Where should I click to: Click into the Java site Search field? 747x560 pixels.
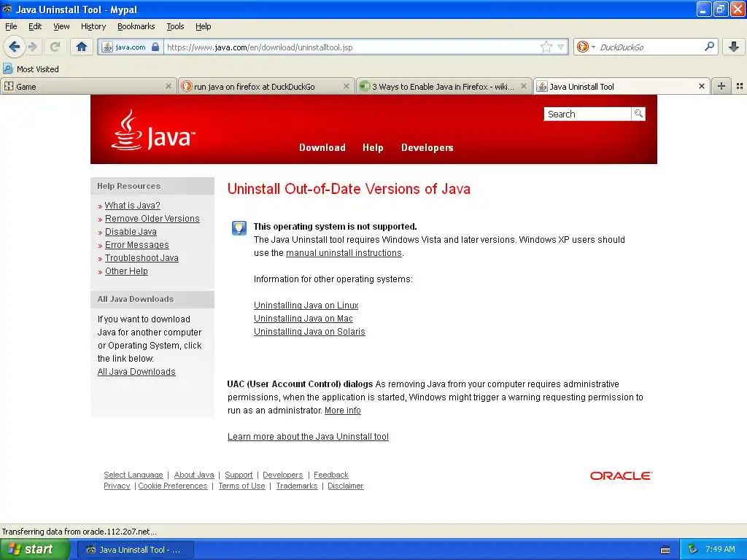(x=588, y=114)
